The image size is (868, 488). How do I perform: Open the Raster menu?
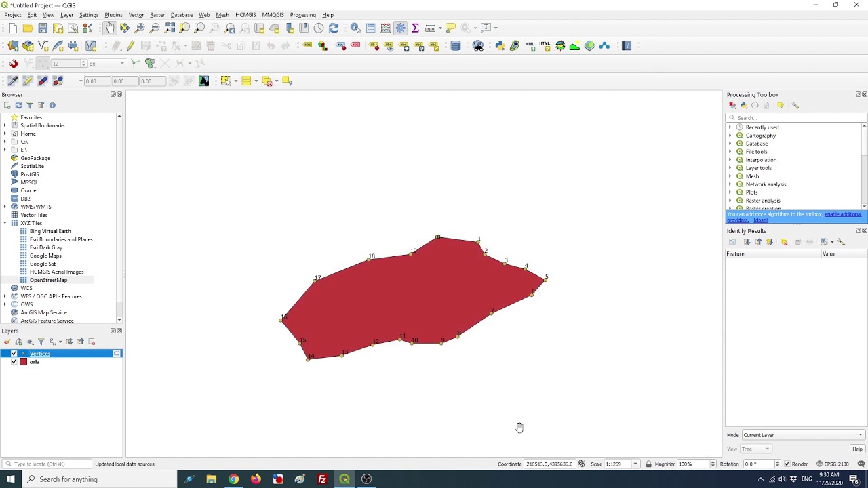157,15
